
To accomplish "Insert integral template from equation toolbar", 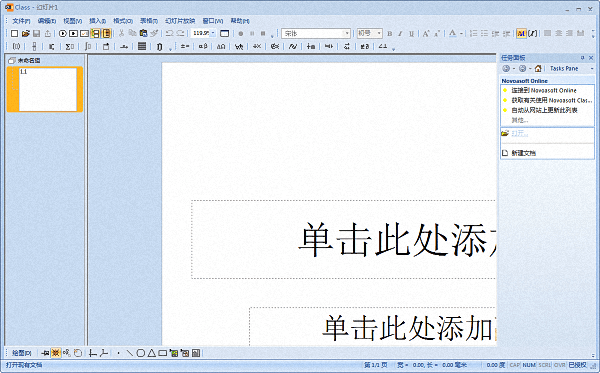I will click(88, 47).
